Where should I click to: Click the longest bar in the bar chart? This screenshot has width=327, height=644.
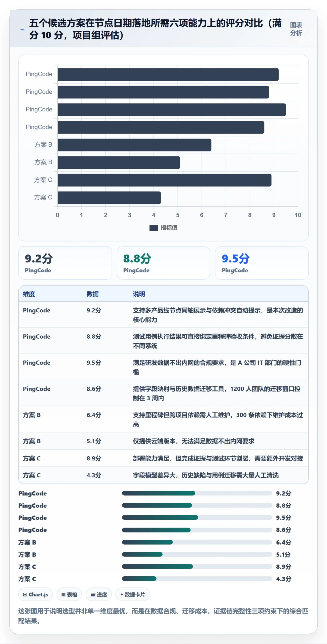(172, 110)
